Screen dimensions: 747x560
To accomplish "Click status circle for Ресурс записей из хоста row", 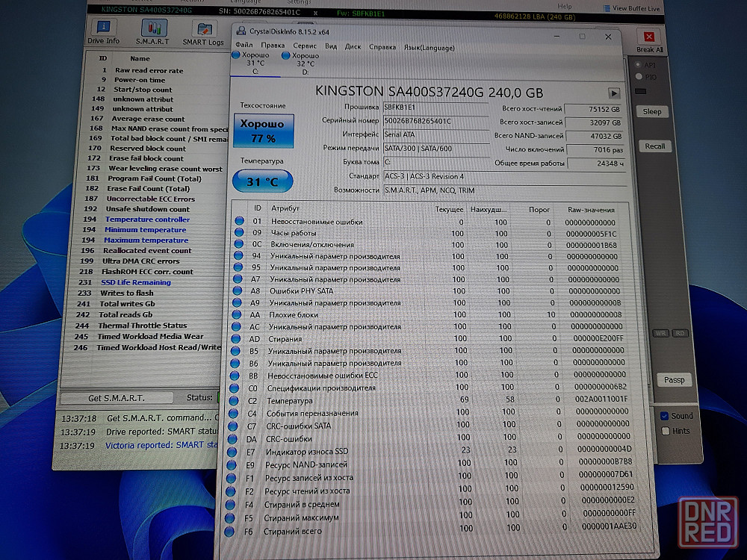I will point(231,478).
